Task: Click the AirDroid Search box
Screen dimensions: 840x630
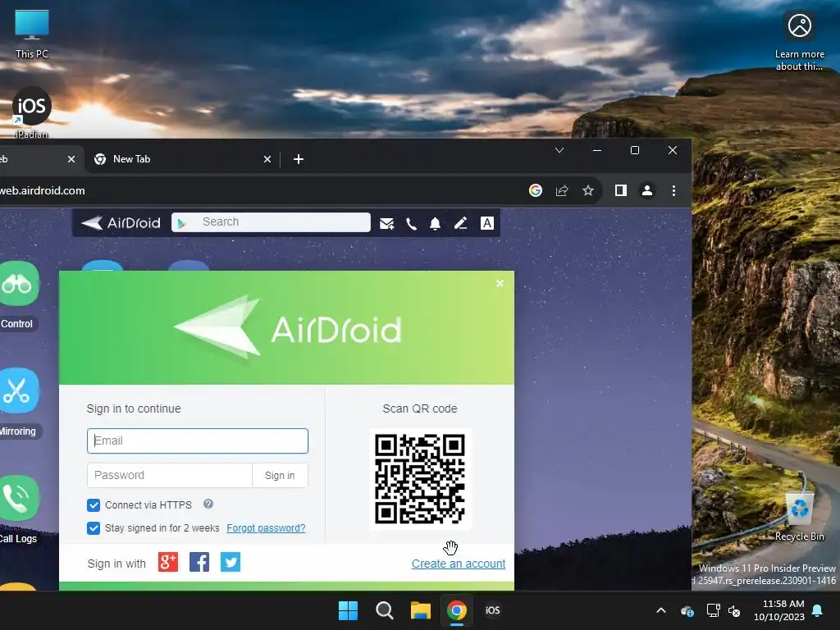Action: [x=271, y=222]
